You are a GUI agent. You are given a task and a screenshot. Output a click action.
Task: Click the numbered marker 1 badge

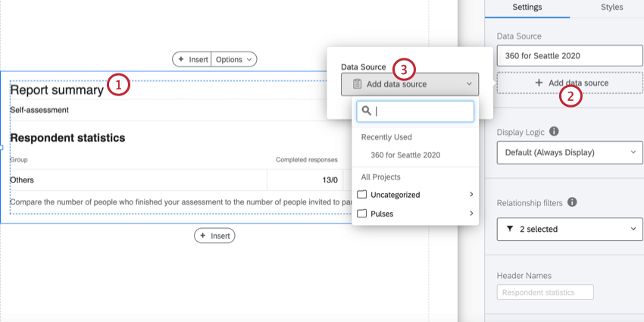point(118,85)
